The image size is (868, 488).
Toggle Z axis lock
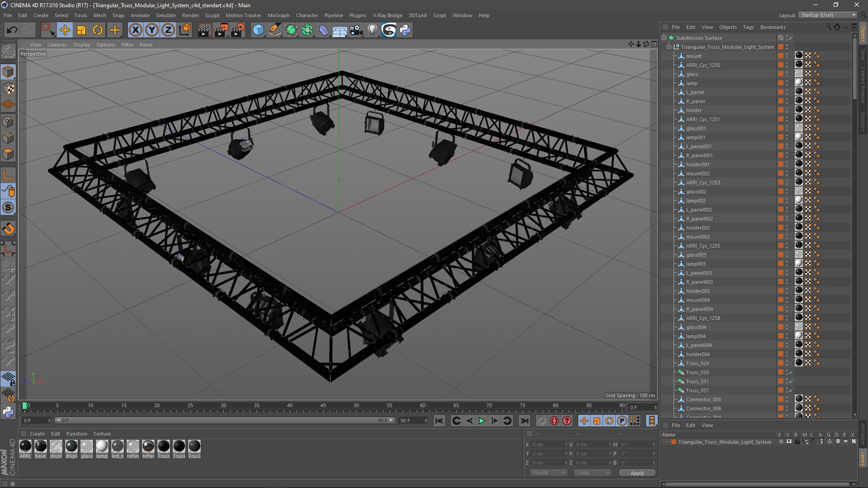coord(168,30)
